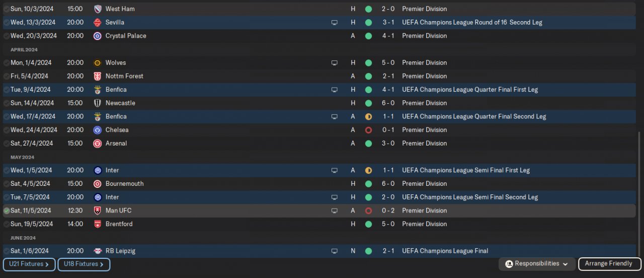The height and width of the screenshot is (278, 644).
Task: Click the TV icon on the Man UFC row
Action: click(x=334, y=211)
